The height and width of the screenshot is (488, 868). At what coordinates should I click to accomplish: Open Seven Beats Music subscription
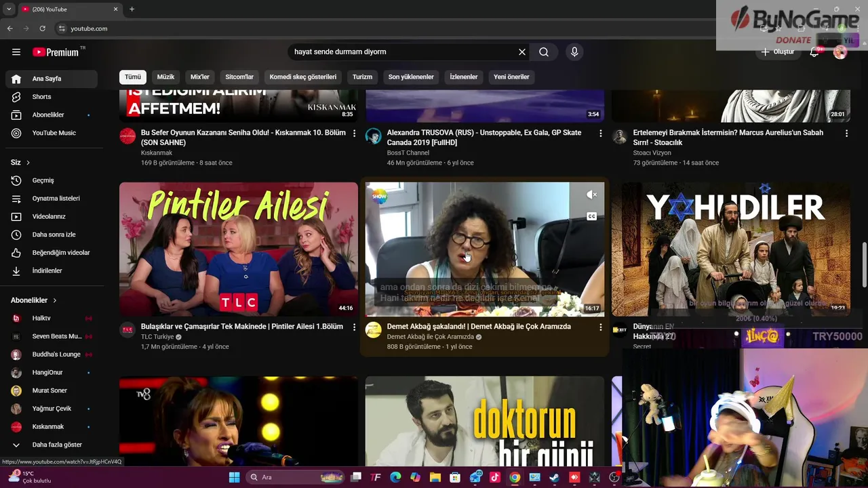(x=52, y=336)
